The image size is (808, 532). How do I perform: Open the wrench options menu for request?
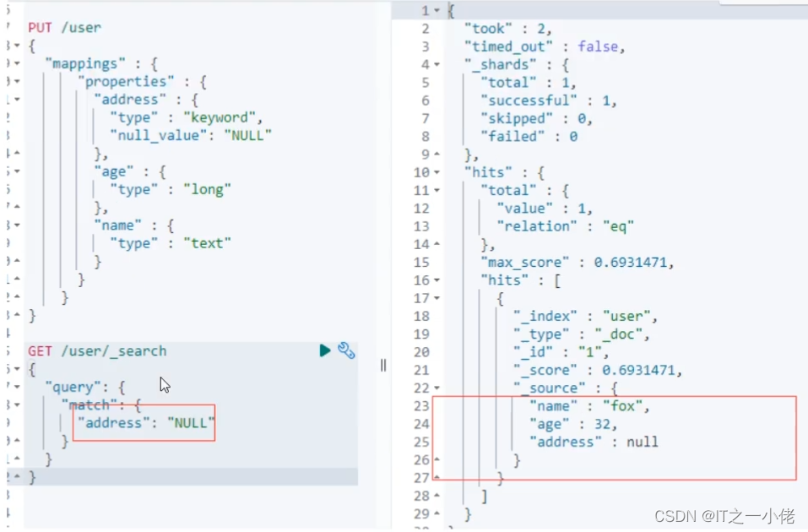[346, 350]
